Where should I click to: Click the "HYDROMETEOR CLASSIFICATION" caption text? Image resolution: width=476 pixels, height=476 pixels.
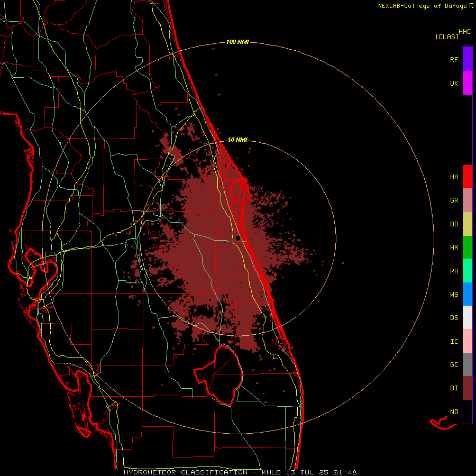click(186, 472)
